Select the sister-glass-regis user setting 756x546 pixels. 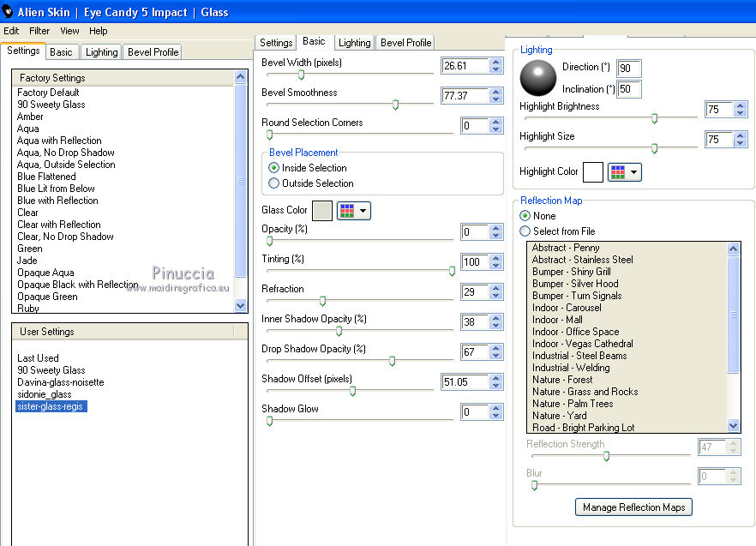pos(51,406)
